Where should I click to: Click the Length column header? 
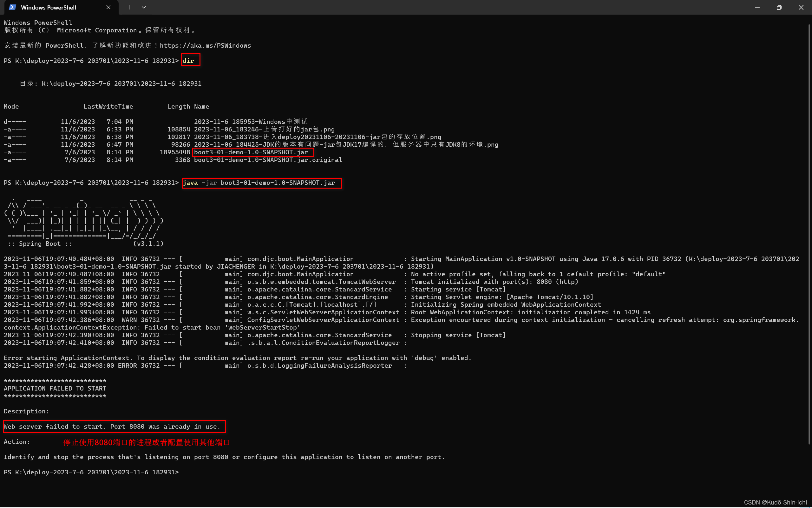(179, 106)
